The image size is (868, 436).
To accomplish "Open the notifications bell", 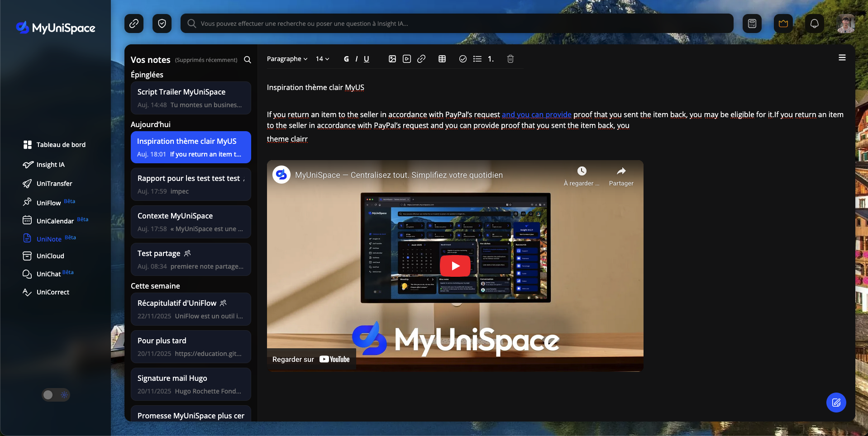I will [814, 24].
